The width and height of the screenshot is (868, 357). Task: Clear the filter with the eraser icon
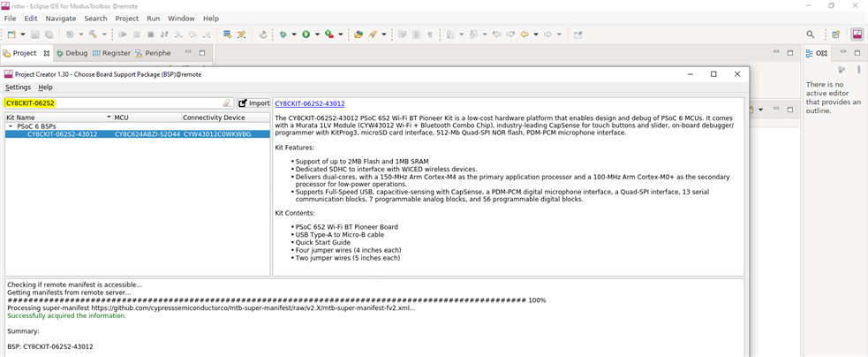click(x=227, y=103)
